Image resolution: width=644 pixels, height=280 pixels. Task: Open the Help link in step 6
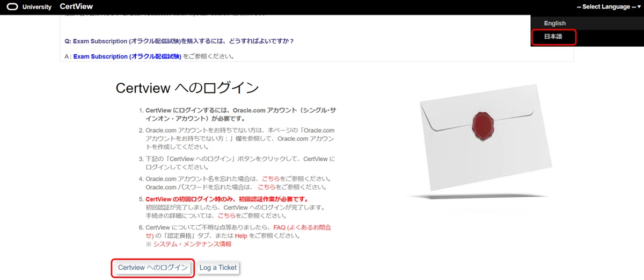pos(241,236)
